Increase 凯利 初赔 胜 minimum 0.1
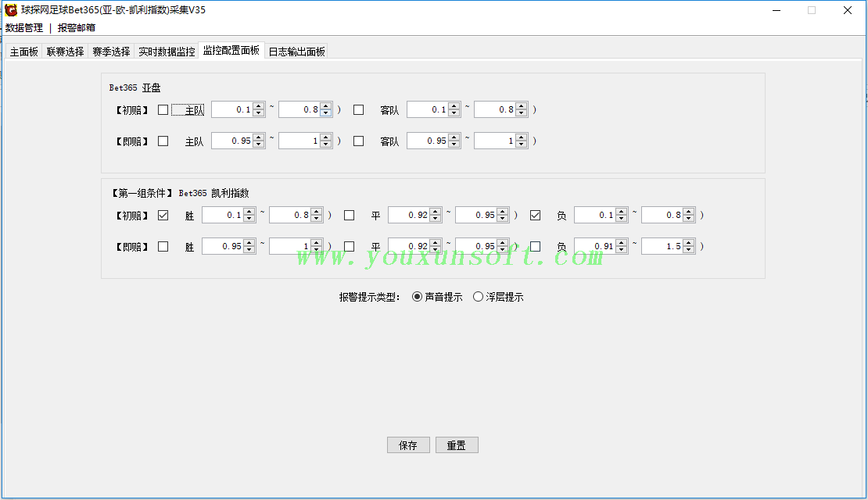The image size is (868, 500). click(249, 212)
